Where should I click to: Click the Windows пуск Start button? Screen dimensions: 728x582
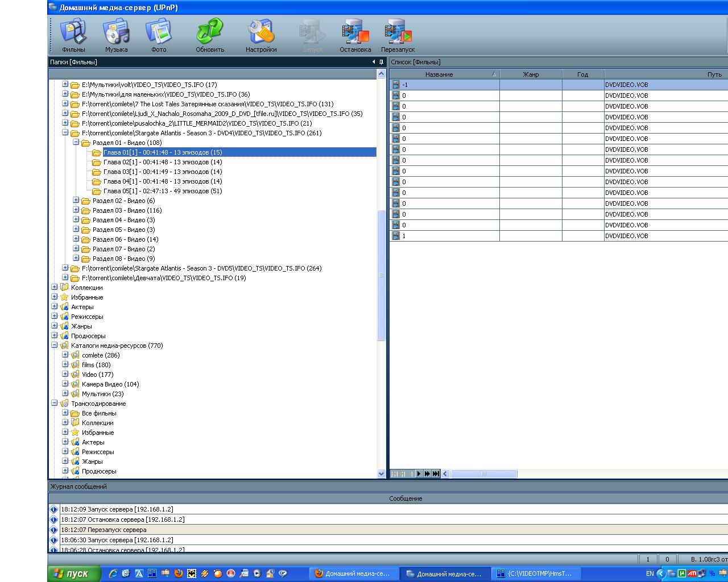74,573
